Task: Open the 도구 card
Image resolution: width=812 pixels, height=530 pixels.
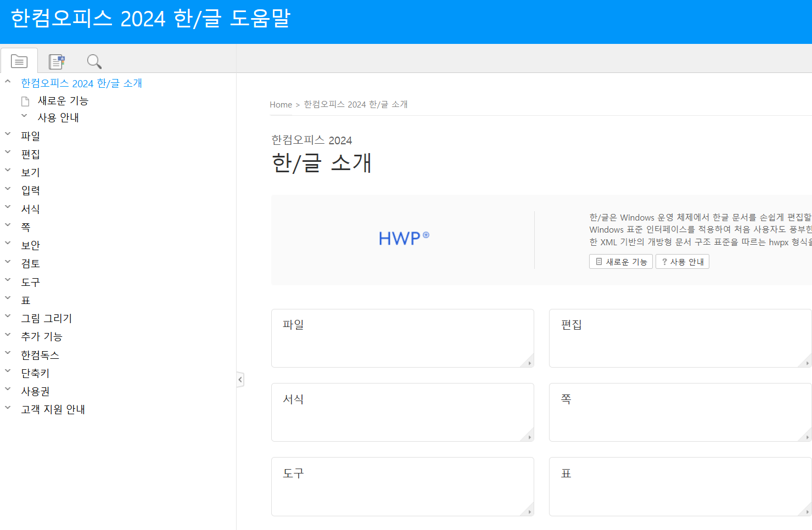Action: (x=402, y=487)
